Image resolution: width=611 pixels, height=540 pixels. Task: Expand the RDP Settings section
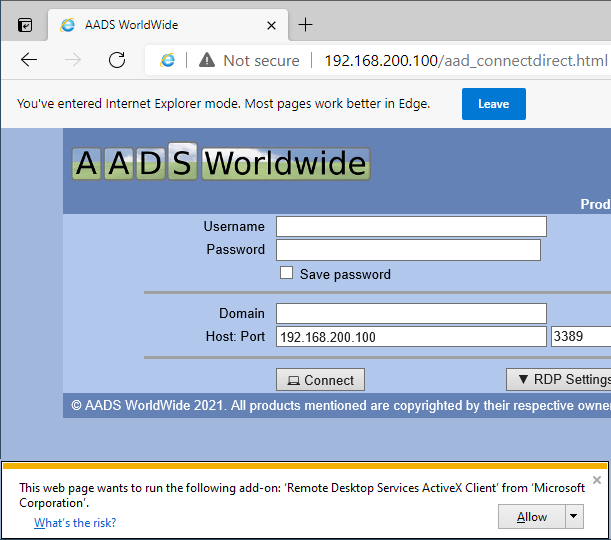pos(559,379)
